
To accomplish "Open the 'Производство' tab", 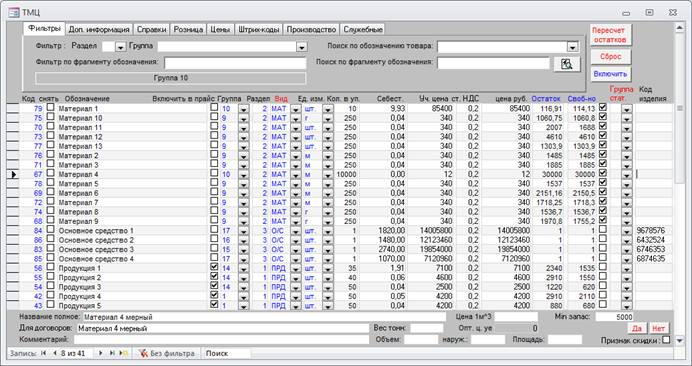I will pyautogui.click(x=311, y=30).
